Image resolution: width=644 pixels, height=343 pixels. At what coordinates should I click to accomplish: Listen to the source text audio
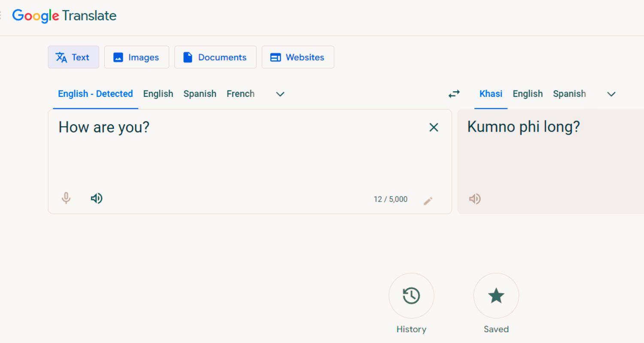click(97, 199)
